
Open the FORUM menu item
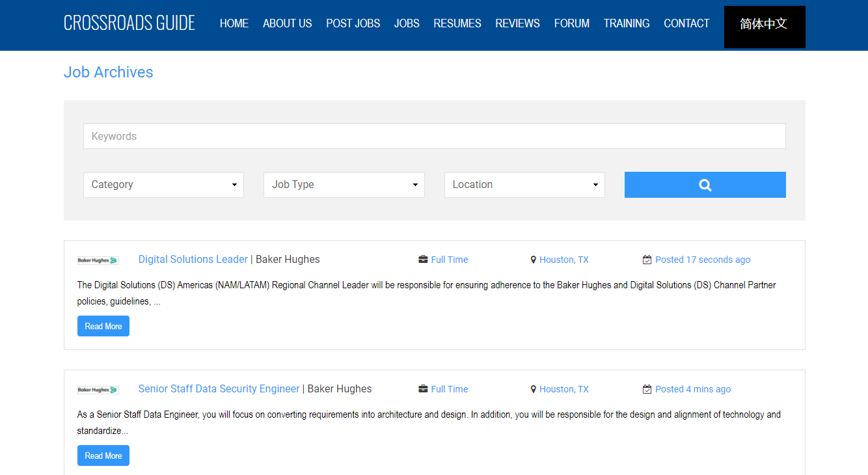click(572, 23)
